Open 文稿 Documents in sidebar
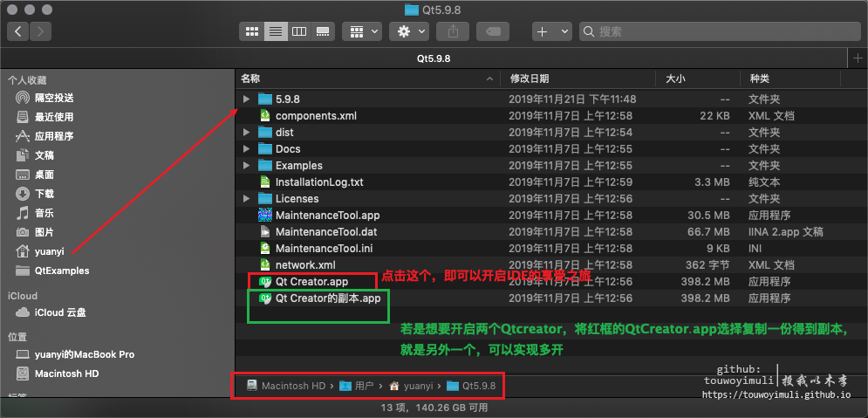Screen dimensions: 868x418 [36, 155]
